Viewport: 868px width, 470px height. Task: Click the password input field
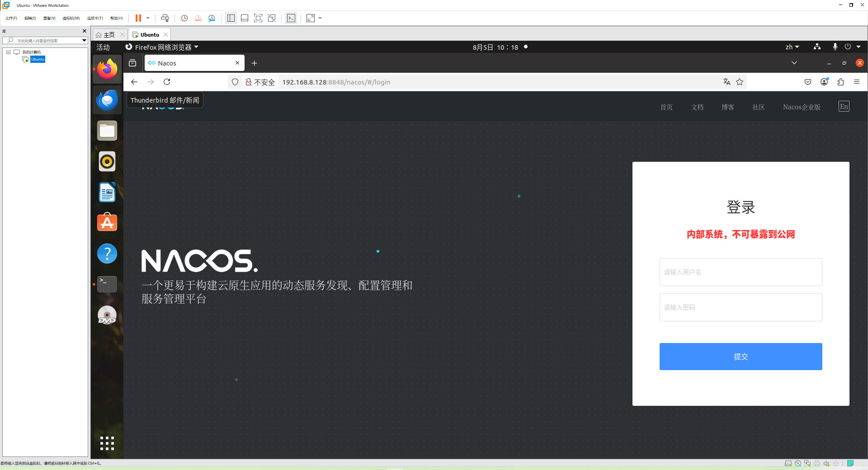tap(741, 307)
